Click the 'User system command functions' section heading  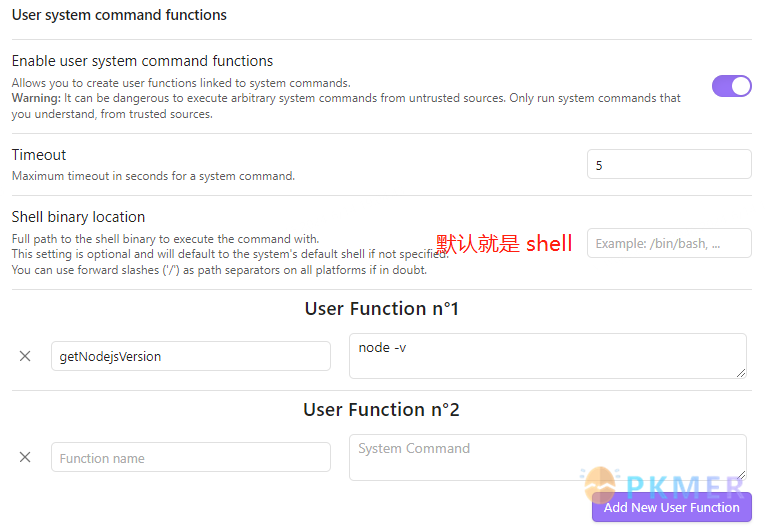click(x=119, y=15)
